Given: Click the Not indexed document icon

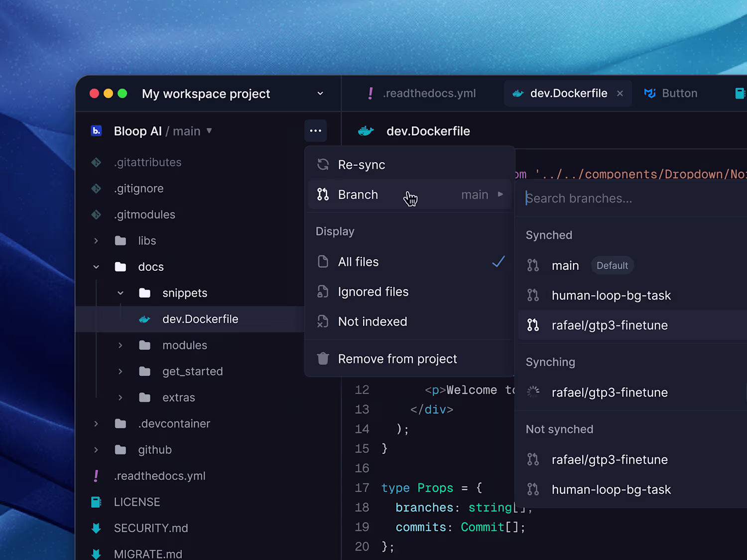Looking at the screenshot, I should [x=323, y=322].
